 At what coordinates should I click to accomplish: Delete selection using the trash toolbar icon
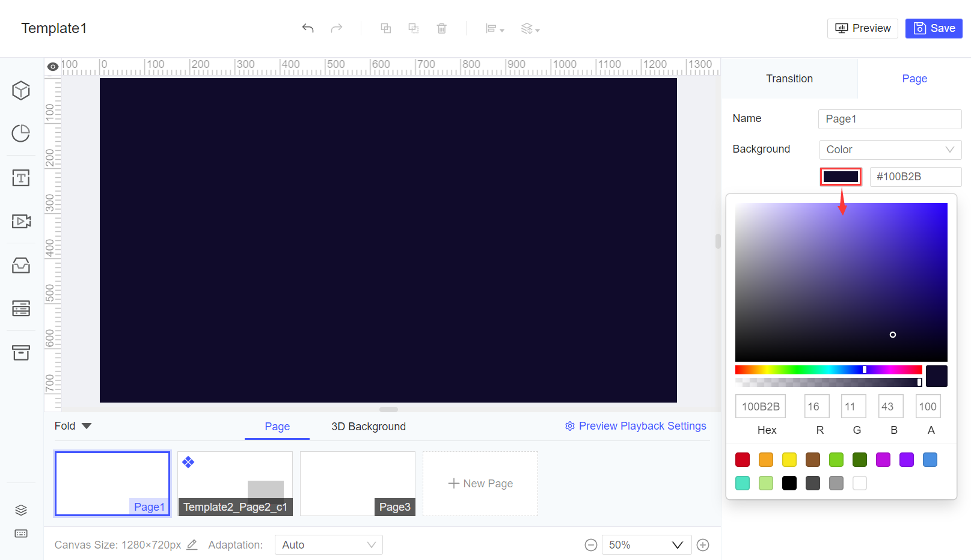[x=442, y=28]
